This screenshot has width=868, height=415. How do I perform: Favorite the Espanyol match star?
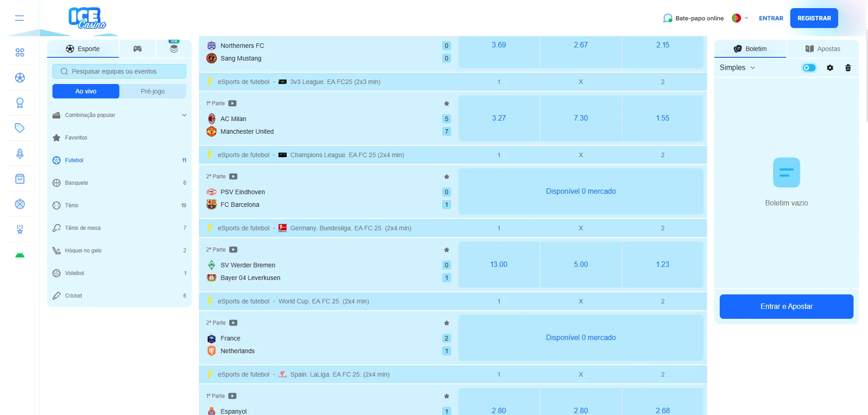pyautogui.click(x=447, y=396)
